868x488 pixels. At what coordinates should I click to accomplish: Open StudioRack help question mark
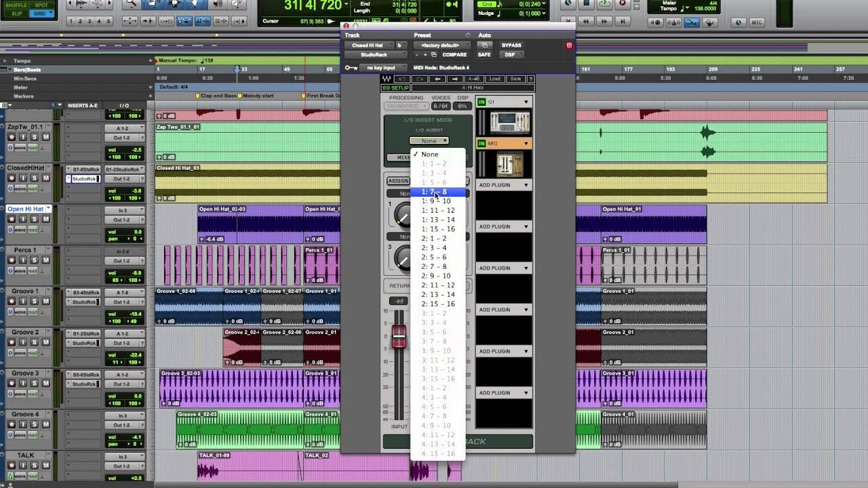531,79
